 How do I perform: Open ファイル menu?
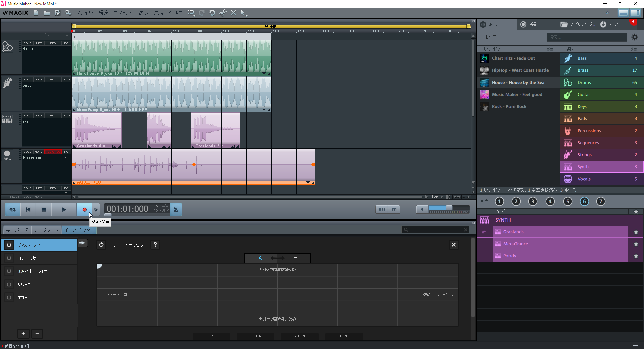pyautogui.click(x=84, y=13)
